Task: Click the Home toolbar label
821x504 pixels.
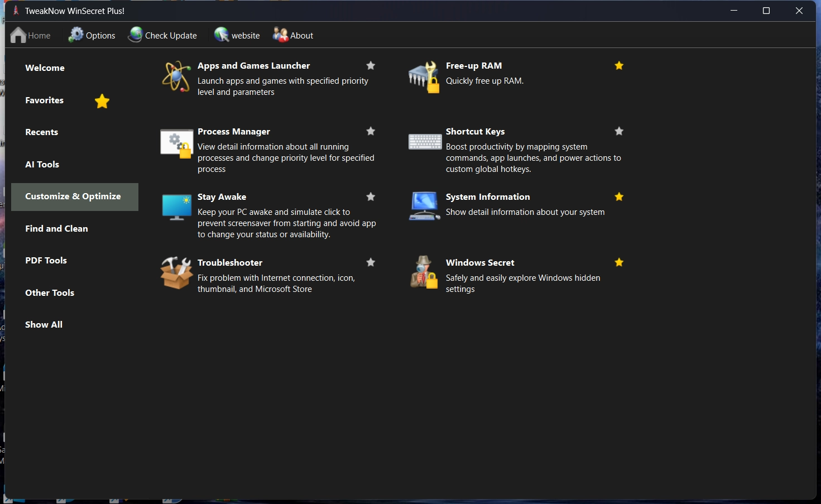Action: 39,36
